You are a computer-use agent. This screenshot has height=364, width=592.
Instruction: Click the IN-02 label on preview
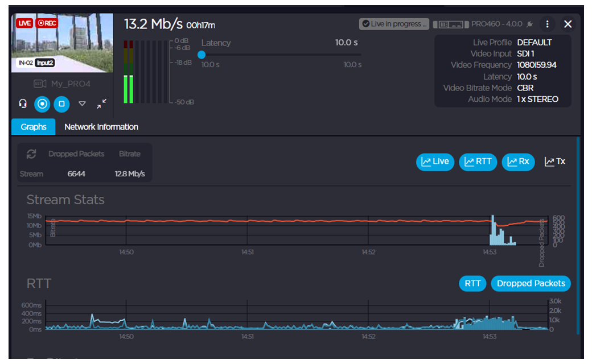(x=26, y=63)
